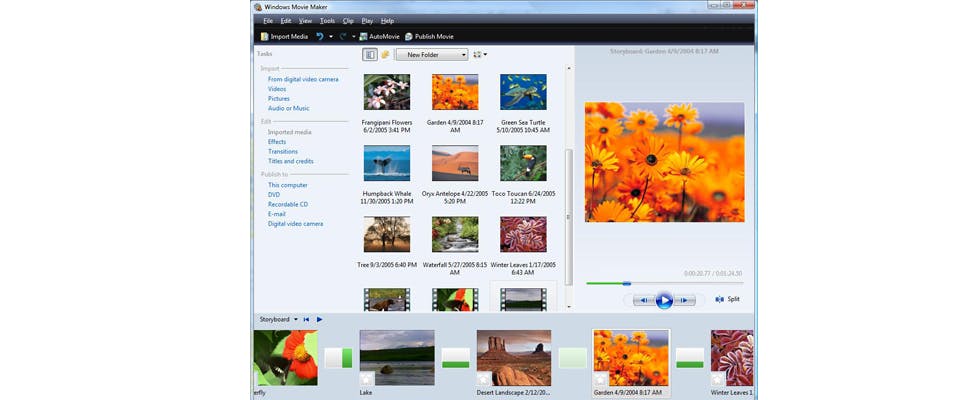Click the Effects link

coord(277,142)
